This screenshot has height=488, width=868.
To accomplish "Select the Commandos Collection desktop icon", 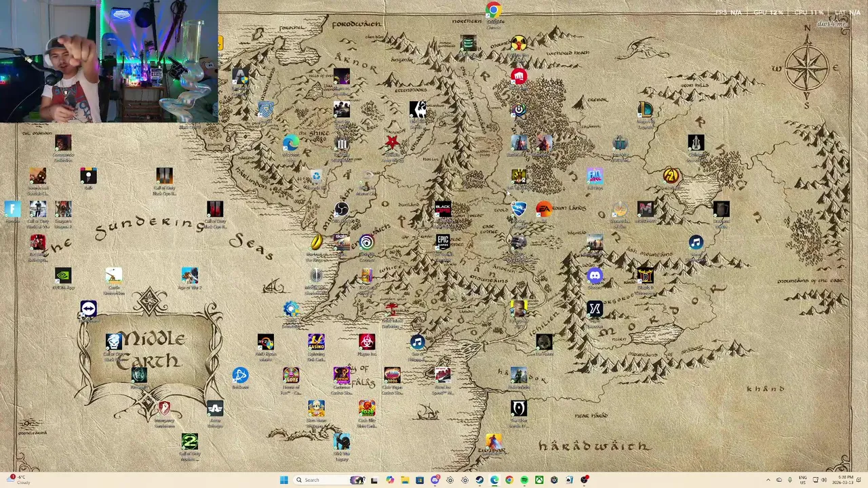I will (x=63, y=143).
